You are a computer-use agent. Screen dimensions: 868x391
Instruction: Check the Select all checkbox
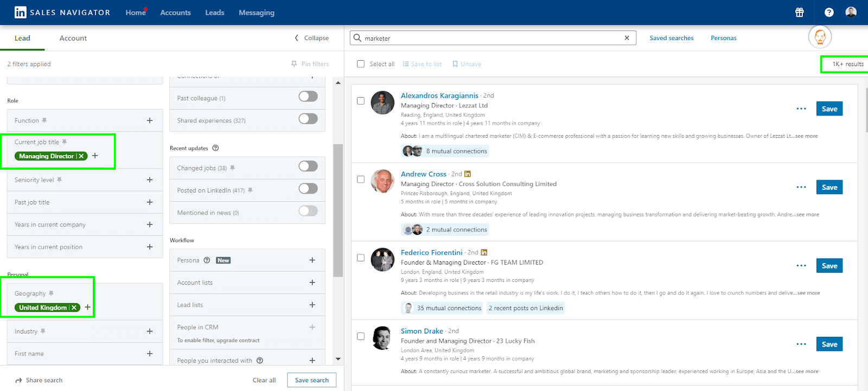click(361, 64)
